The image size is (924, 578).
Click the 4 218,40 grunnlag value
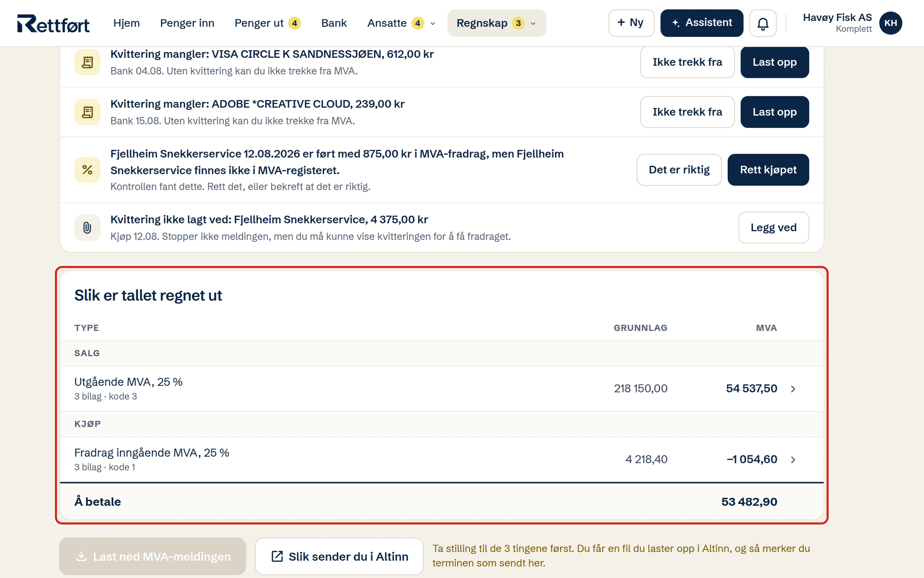click(646, 459)
